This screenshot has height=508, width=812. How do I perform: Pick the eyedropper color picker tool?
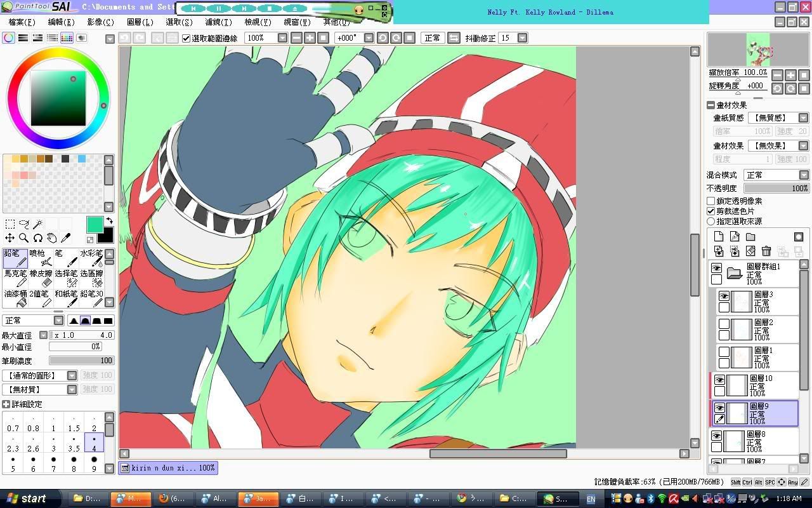click(x=65, y=238)
